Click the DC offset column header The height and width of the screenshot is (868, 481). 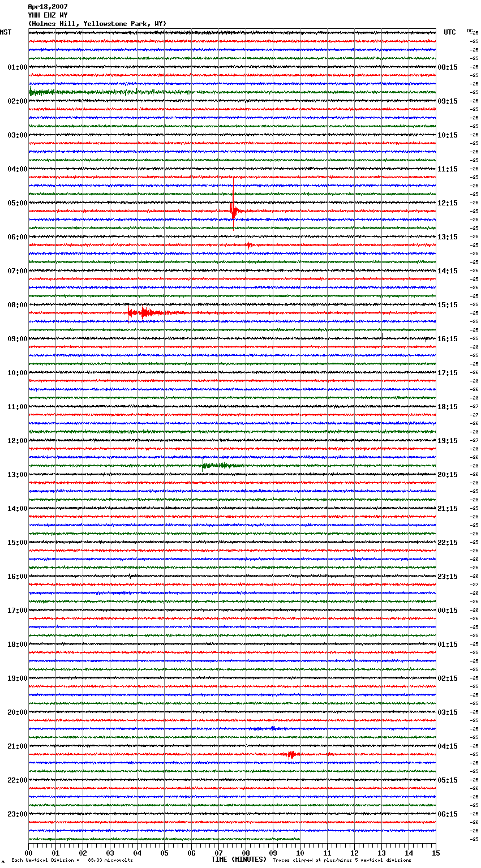pos(470,31)
